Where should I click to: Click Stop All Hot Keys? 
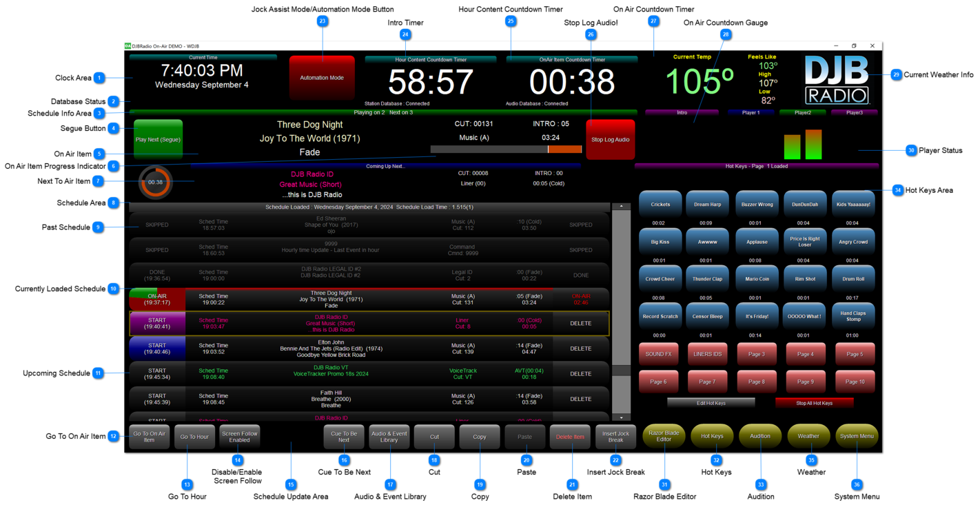[x=815, y=403]
